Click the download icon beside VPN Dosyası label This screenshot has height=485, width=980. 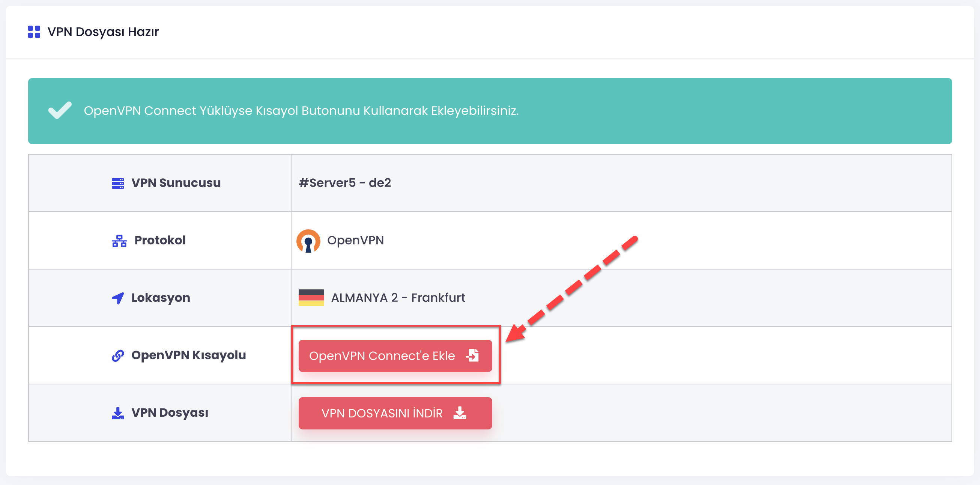click(x=117, y=413)
